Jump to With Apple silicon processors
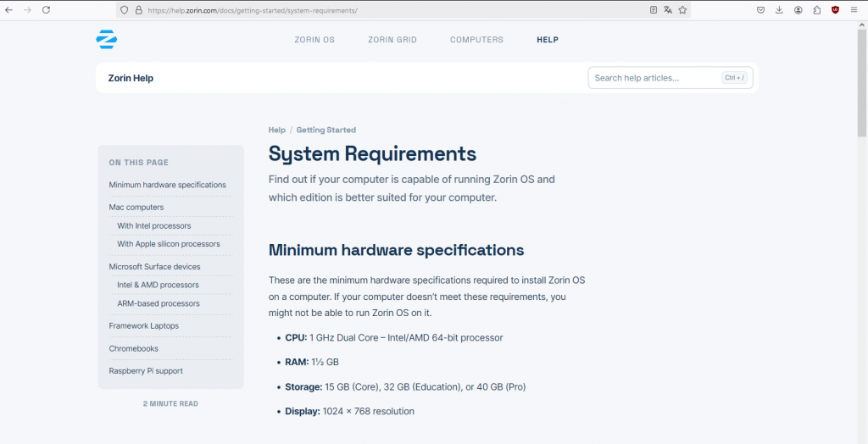This screenshot has height=444, width=868. point(169,244)
